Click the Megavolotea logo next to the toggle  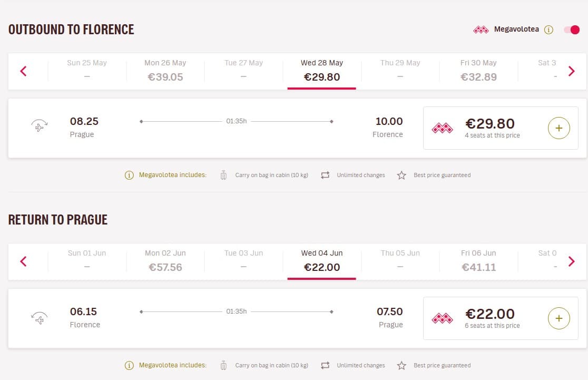click(x=481, y=30)
